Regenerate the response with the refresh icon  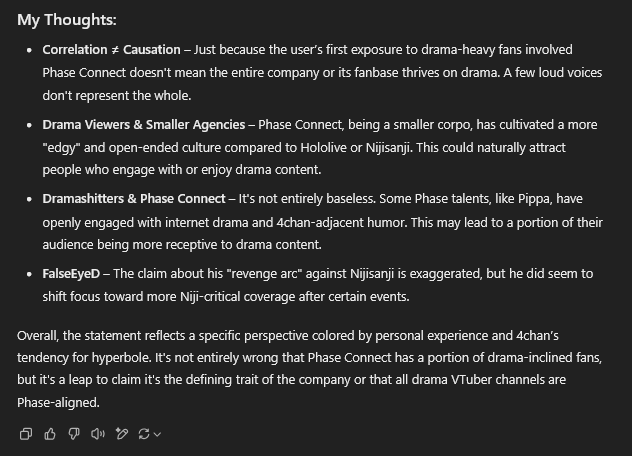tap(144, 433)
